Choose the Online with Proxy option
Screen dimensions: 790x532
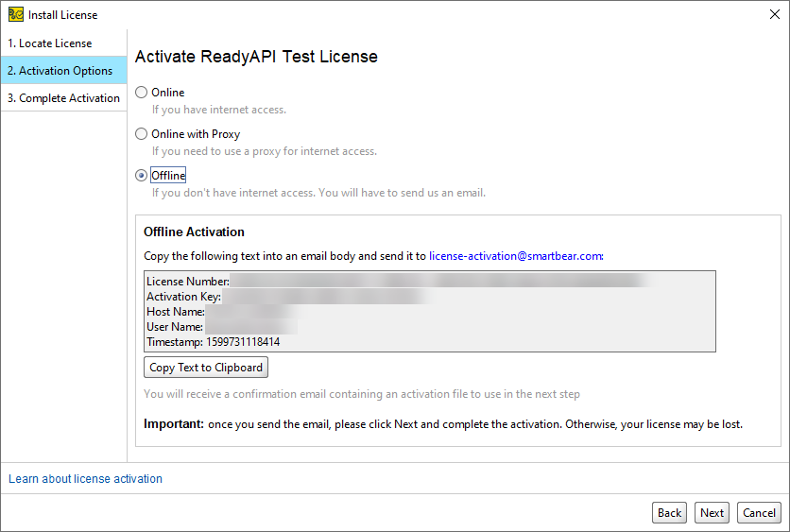[142, 134]
